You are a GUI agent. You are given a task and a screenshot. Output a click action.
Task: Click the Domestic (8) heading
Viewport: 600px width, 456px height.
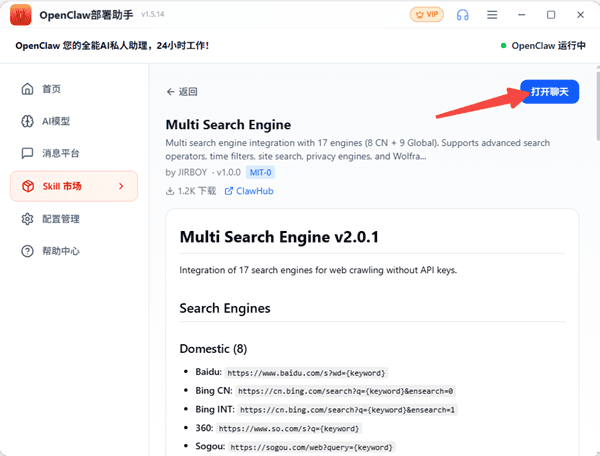tap(213, 349)
